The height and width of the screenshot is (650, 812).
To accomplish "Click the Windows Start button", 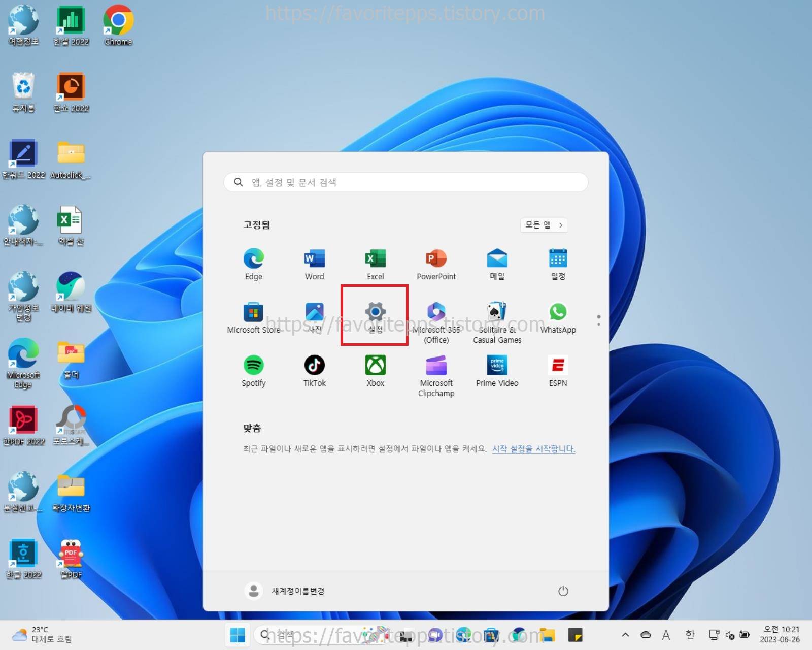I will tap(237, 635).
